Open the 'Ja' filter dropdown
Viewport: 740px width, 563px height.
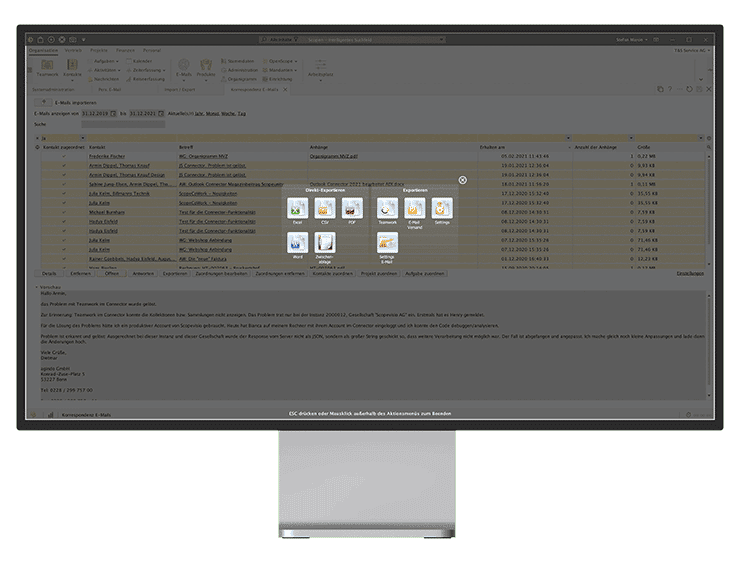(83, 138)
